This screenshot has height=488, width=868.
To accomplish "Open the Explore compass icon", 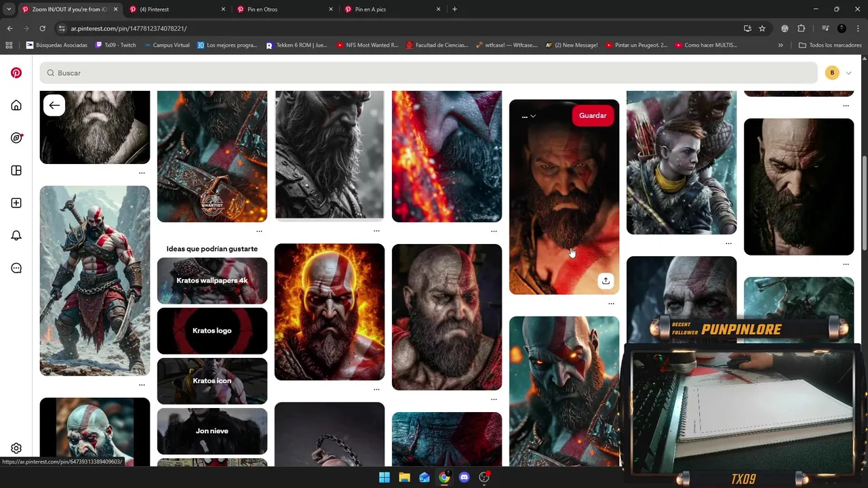I will 16,138.
